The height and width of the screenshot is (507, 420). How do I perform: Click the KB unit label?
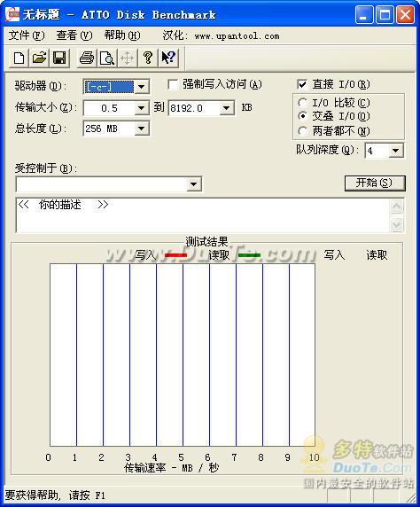coord(246,107)
